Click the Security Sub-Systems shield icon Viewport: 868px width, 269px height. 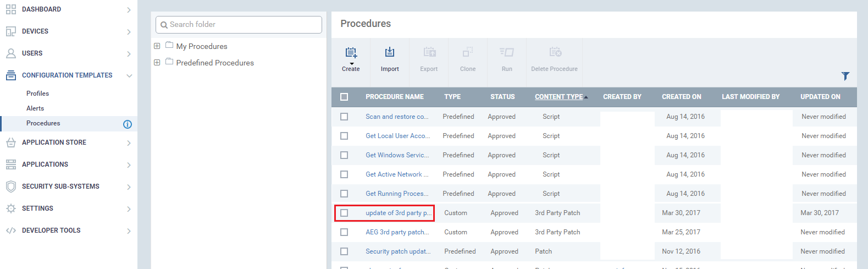(10, 186)
